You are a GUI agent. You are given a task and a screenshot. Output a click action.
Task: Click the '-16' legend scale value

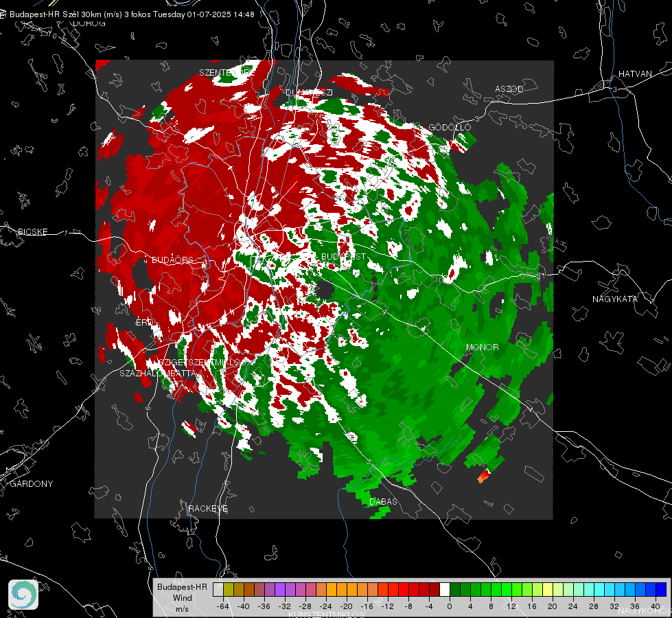(x=367, y=606)
